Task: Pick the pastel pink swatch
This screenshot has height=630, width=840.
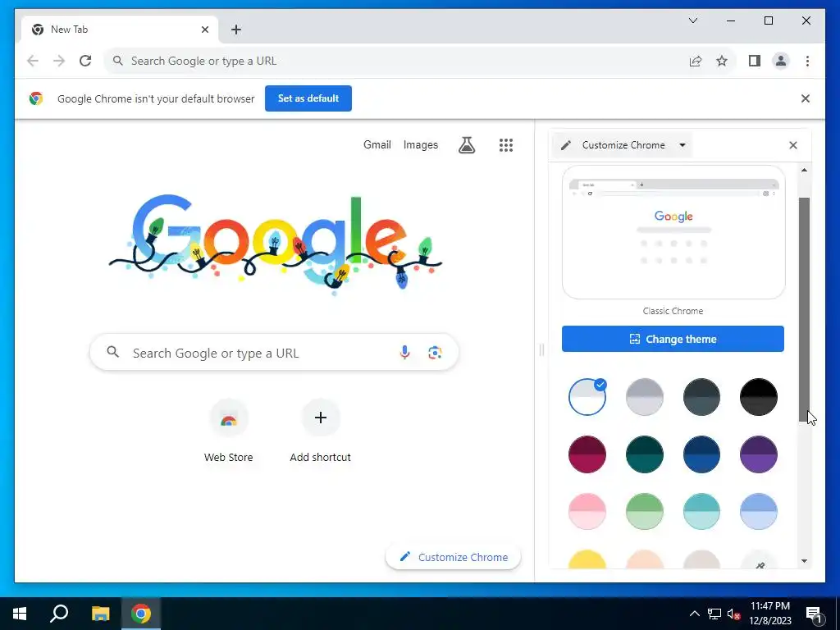Action: (x=587, y=511)
